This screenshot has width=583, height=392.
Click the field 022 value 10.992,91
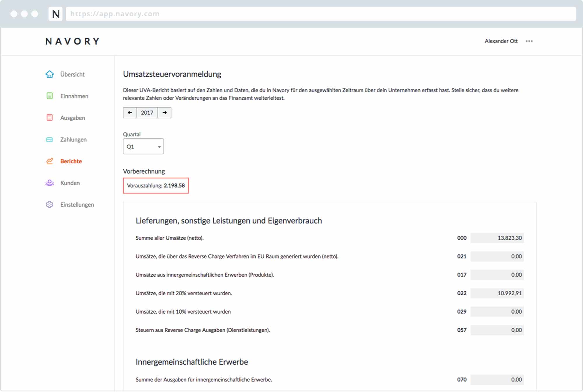click(497, 293)
